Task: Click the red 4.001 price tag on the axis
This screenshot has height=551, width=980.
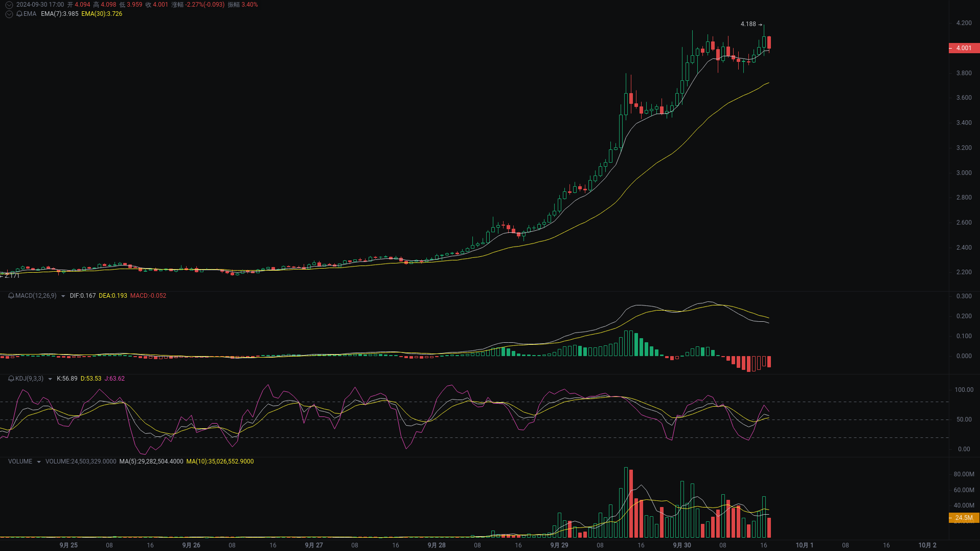Action: pyautogui.click(x=963, y=48)
